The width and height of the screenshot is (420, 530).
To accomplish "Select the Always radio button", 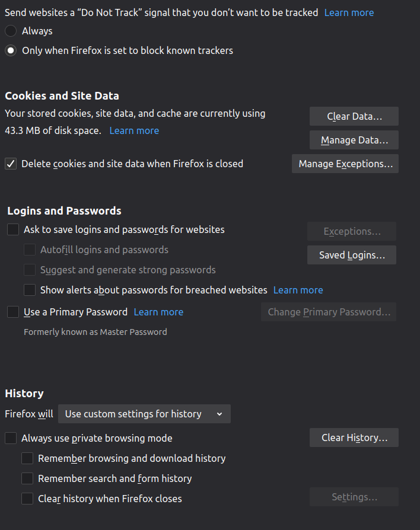I will 11,31.
